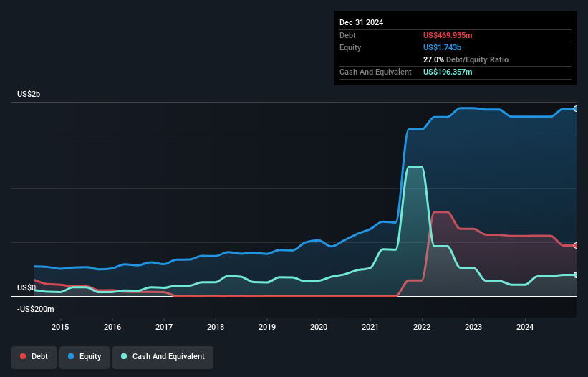The image size is (588, 377).
Task: Click the -US$200m y-axis label
Action: click(36, 309)
